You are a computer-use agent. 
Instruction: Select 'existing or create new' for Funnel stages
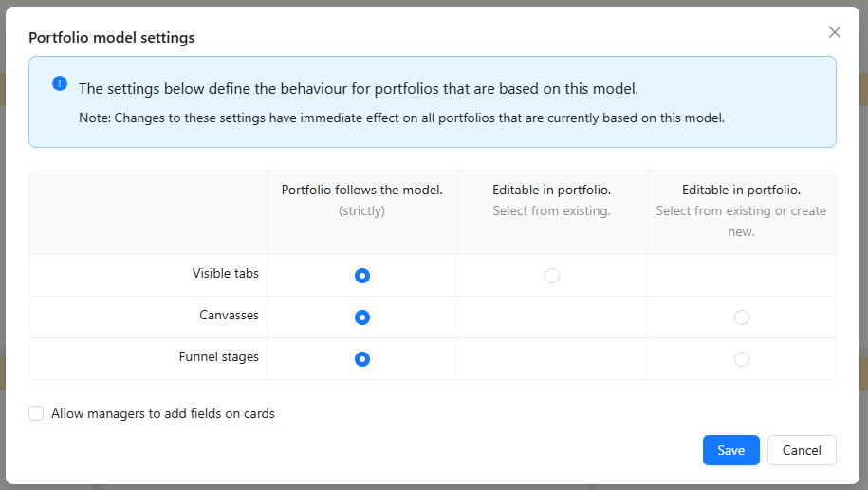coord(741,359)
